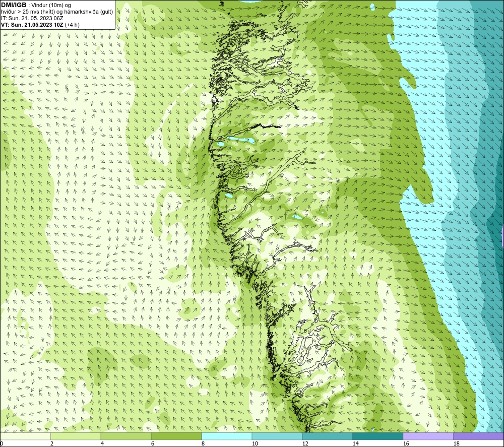This screenshot has width=504, height=447.
Task: Click the 4–6 m/s green swatch
Action: (x=126, y=436)
